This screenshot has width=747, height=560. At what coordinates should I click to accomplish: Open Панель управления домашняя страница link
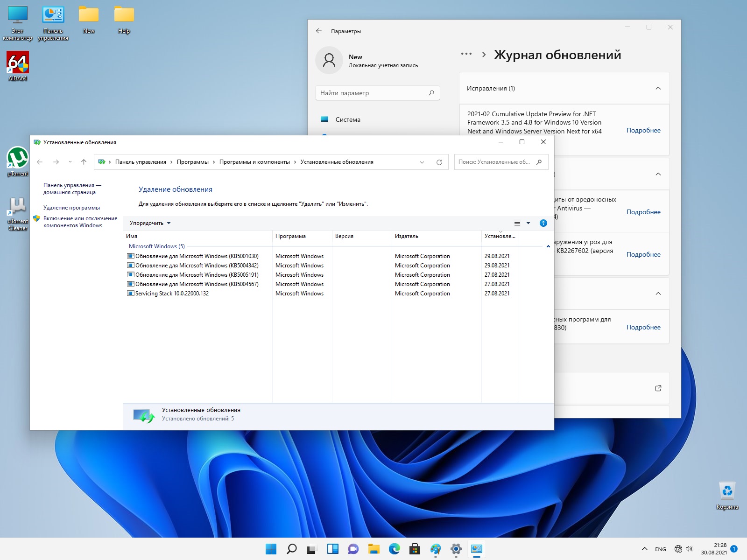point(72,189)
